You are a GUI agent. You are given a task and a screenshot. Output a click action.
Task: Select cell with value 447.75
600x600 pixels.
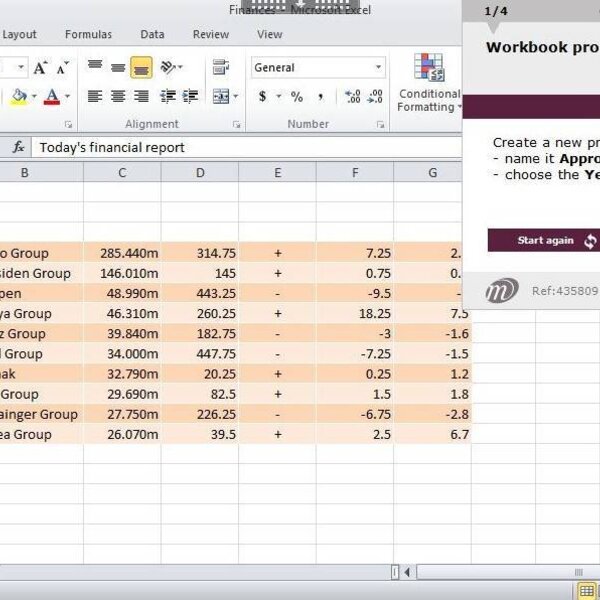[x=200, y=354]
